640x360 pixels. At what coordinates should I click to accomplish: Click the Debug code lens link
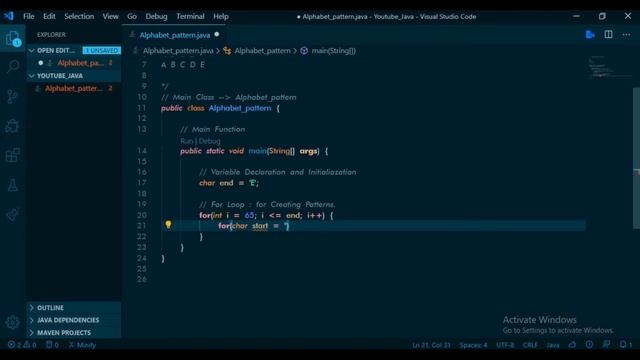click(210, 141)
